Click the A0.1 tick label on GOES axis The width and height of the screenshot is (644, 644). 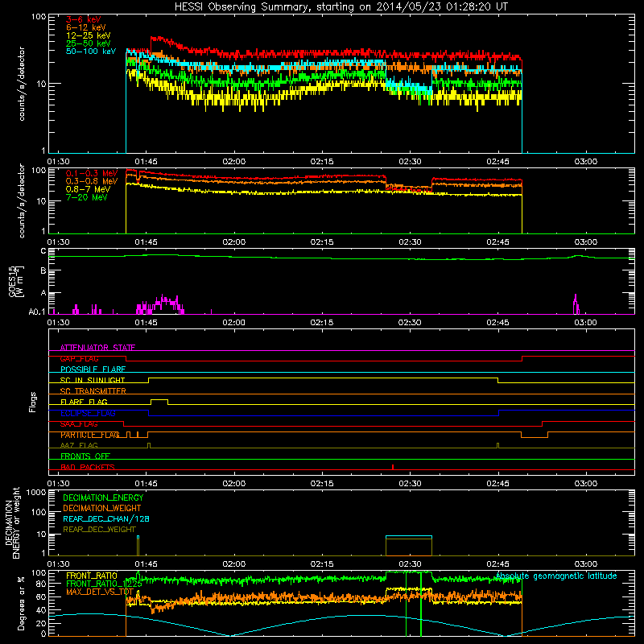37,312
